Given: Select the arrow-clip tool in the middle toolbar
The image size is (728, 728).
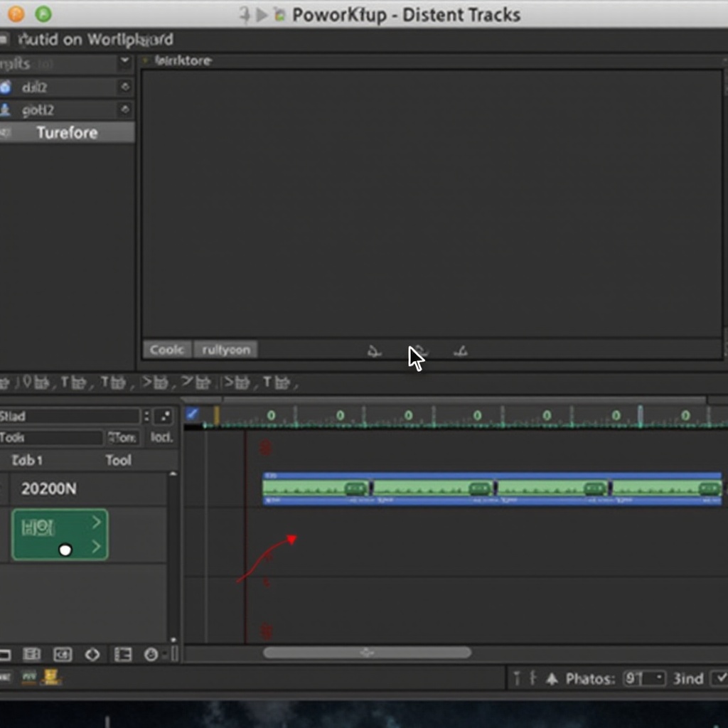Looking at the screenshot, I should tap(148, 382).
